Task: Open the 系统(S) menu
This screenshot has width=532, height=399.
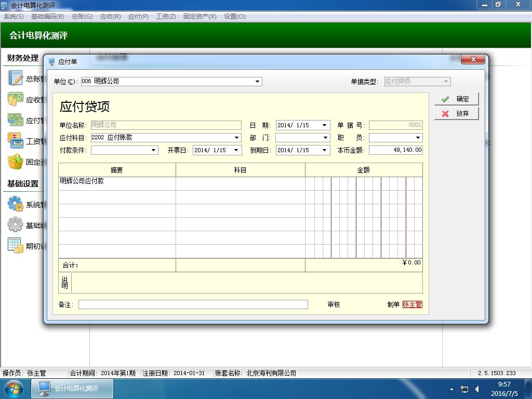Action: [14, 16]
